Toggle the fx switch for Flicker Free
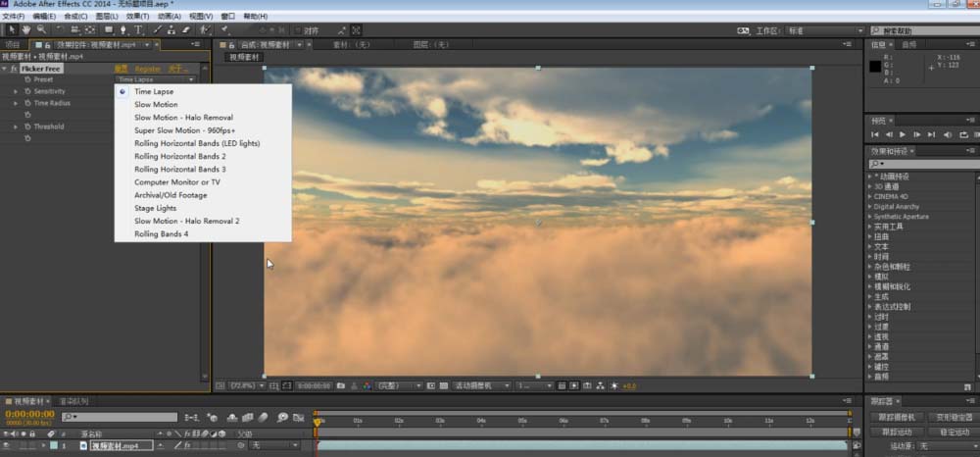This screenshot has width=980, height=457. click(x=15, y=69)
